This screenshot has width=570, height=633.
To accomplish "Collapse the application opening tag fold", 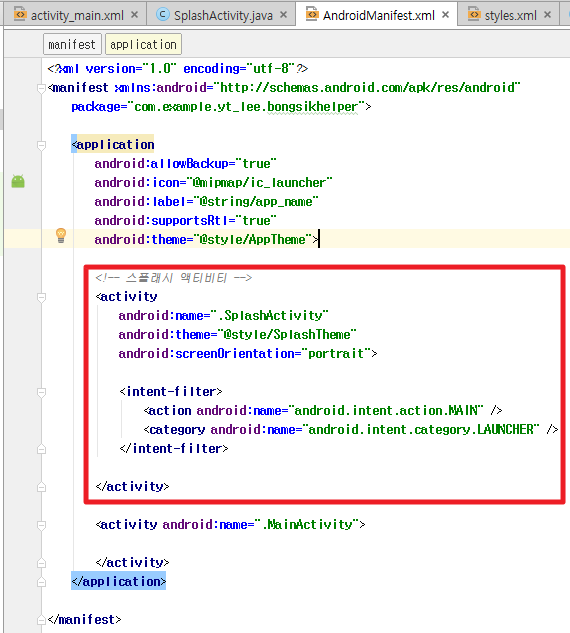I will pyautogui.click(x=41, y=145).
